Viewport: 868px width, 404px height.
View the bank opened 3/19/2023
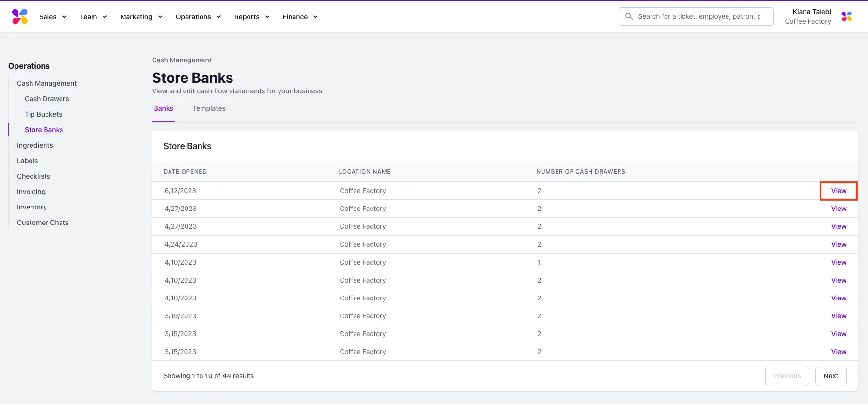pyautogui.click(x=839, y=316)
